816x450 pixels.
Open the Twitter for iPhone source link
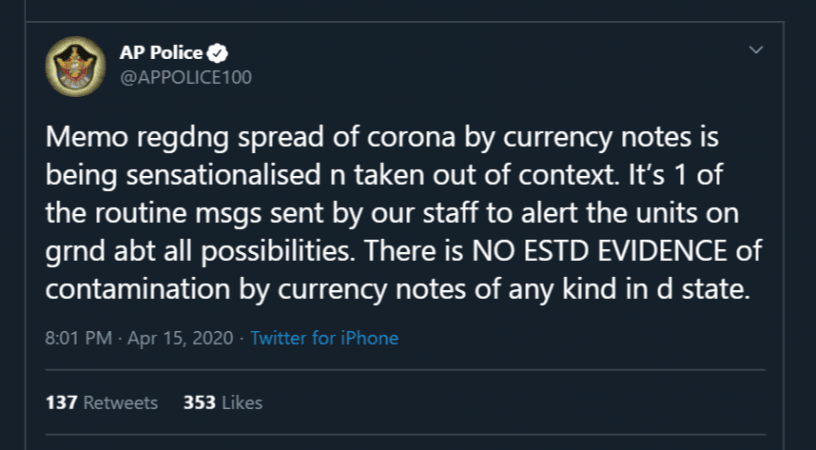(324, 338)
